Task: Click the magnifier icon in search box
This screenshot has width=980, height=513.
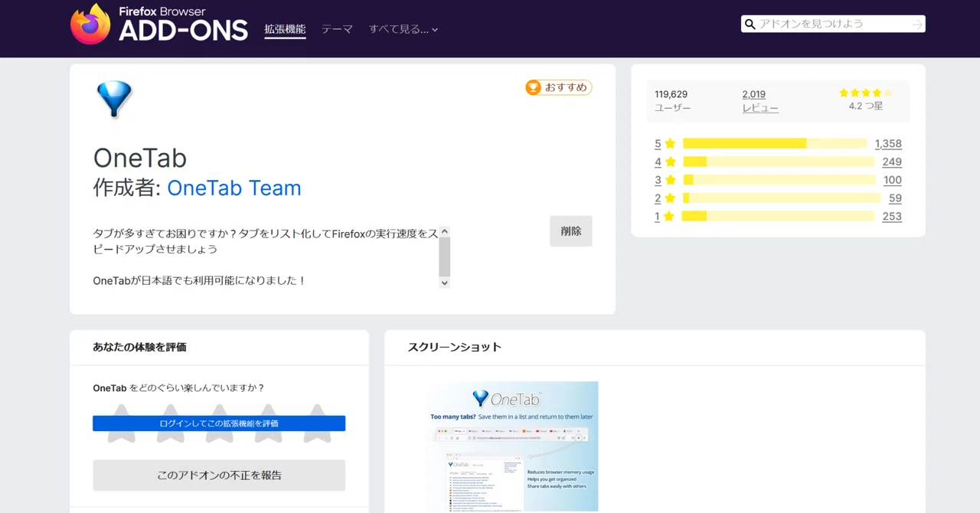Action: pos(750,25)
